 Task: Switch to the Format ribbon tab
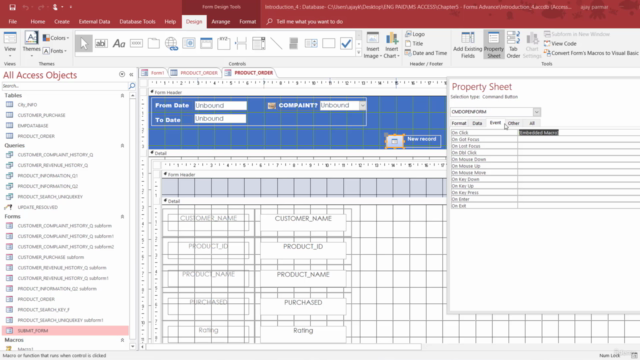point(247,22)
